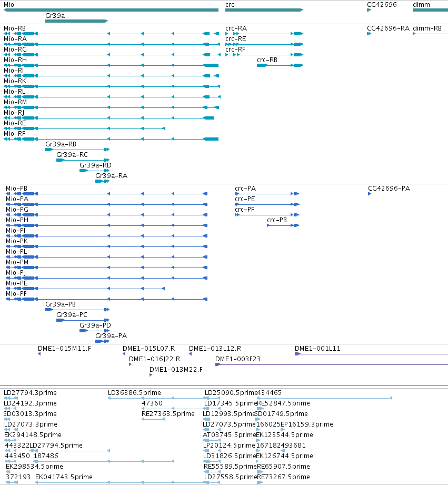Screen dimensions: 448x485
Task: Select the Mio-PB protein label
Action: (x=17, y=189)
